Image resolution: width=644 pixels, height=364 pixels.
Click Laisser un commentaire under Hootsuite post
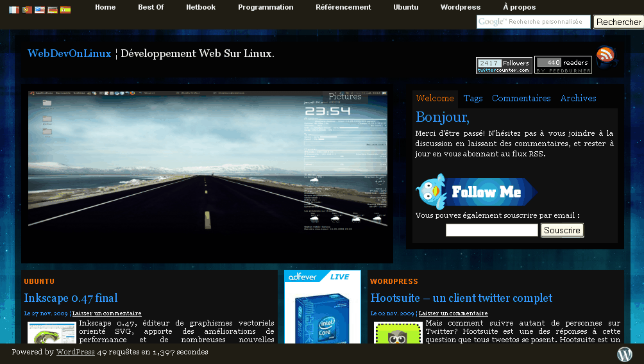click(453, 313)
